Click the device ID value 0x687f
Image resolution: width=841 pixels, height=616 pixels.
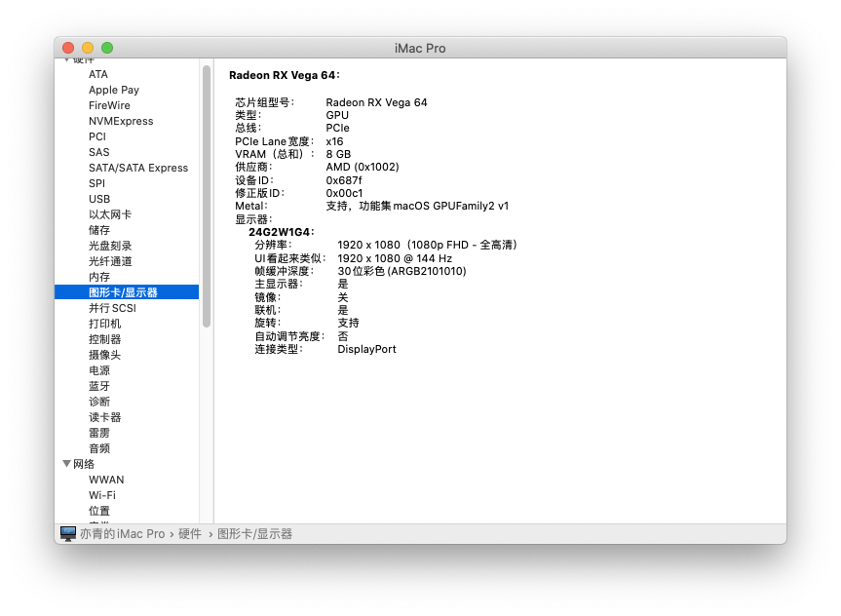[x=344, y=179]
